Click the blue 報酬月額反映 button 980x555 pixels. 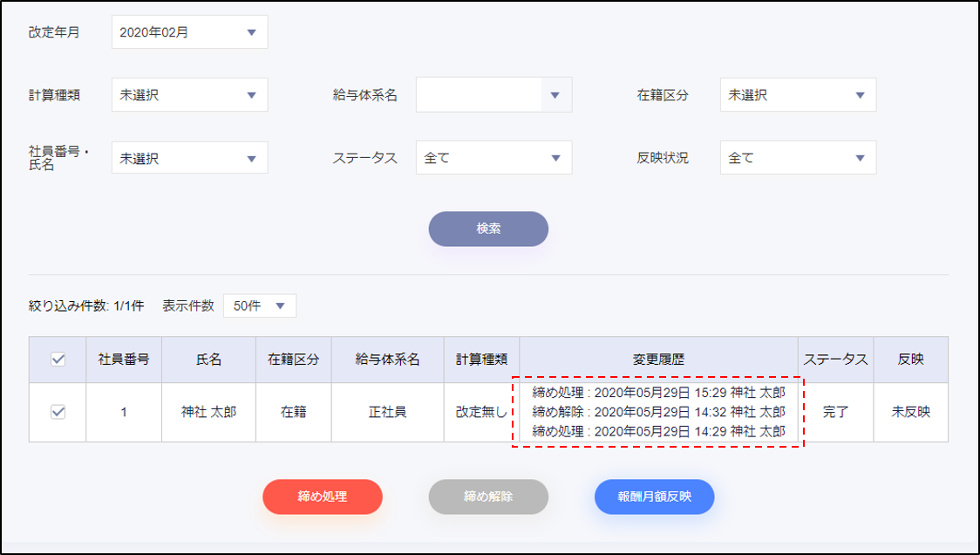coord(654,497)
